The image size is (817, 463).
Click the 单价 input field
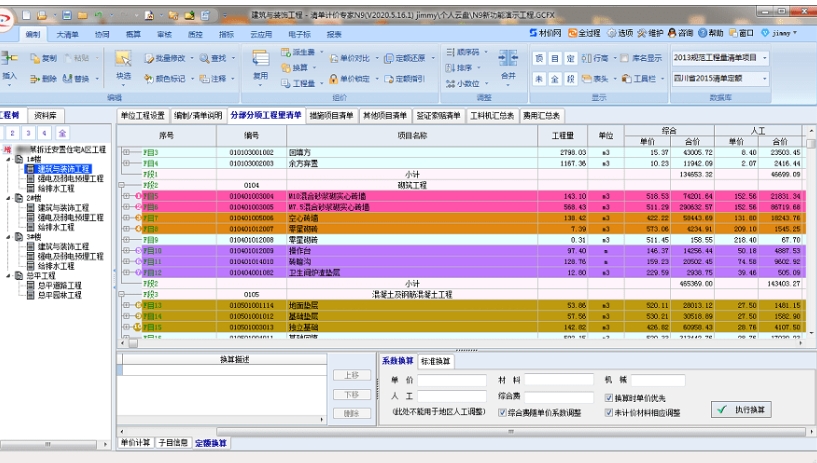pos(452,380)
